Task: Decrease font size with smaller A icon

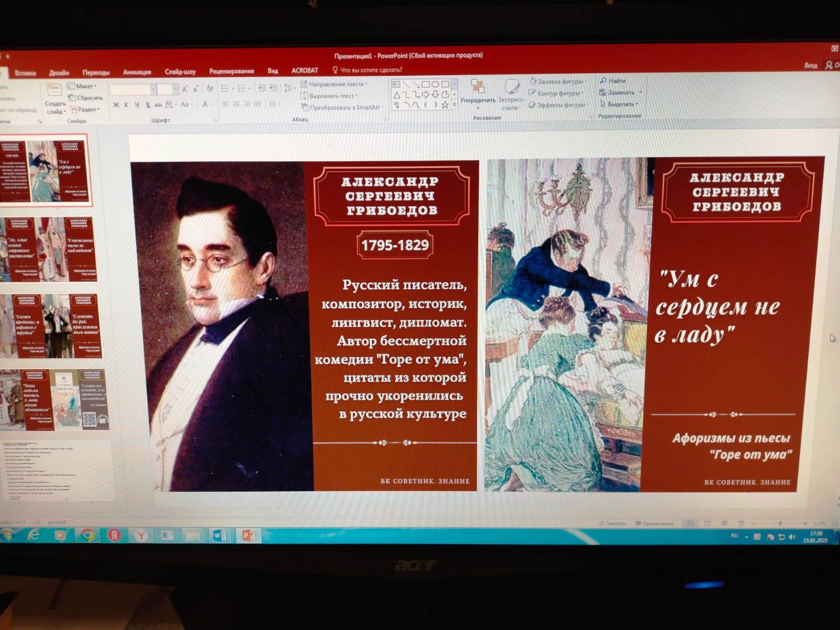Action: 196,89
